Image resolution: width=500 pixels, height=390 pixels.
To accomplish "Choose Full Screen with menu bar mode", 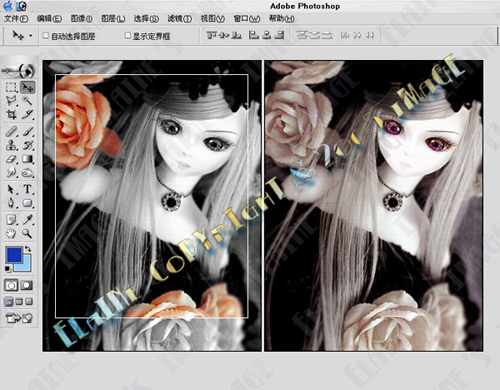I will (19, 302).
